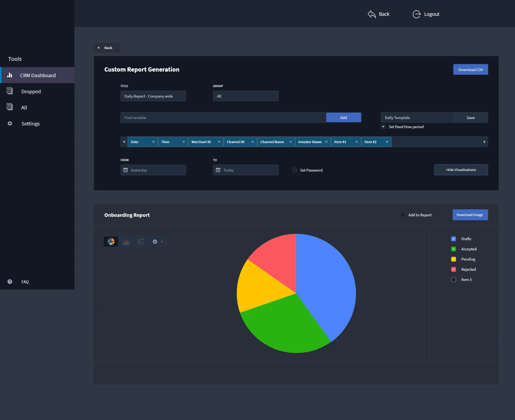Image resolution: width=515 pixels, height=420 pixels.
Task: Open Settings in the sidebar
Action: pos(30,124)
